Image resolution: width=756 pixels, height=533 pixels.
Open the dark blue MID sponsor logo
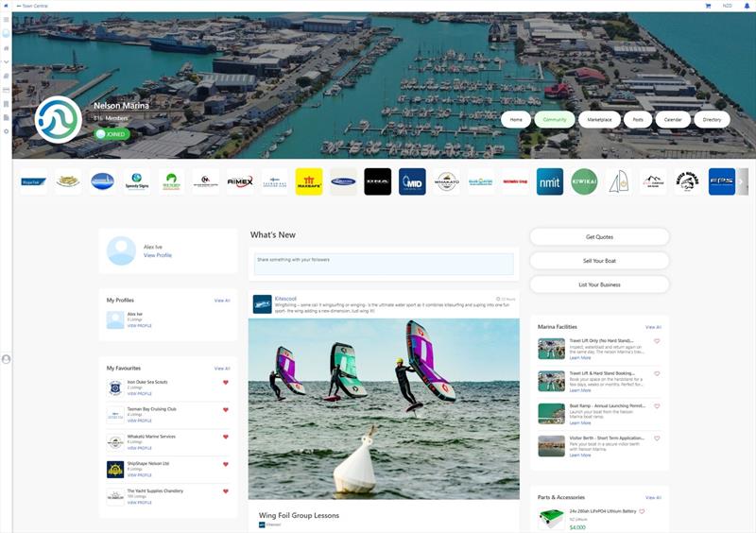tap(412, 181)
